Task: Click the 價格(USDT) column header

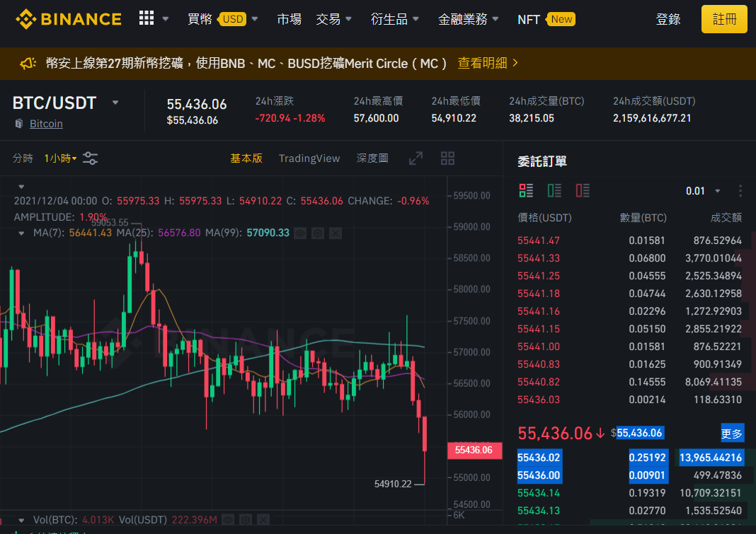Action: (x=544, y=218)
